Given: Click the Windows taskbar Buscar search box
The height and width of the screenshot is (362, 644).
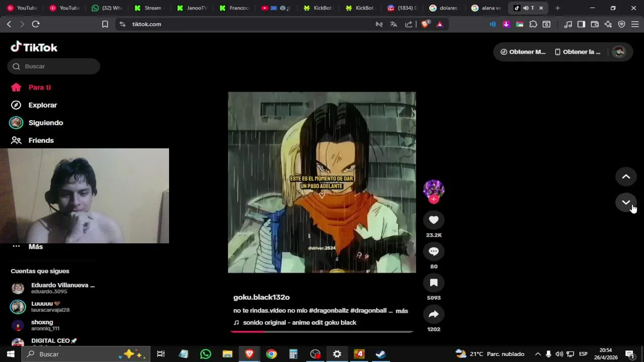Looking at the screenshot, I should (87, 354).
